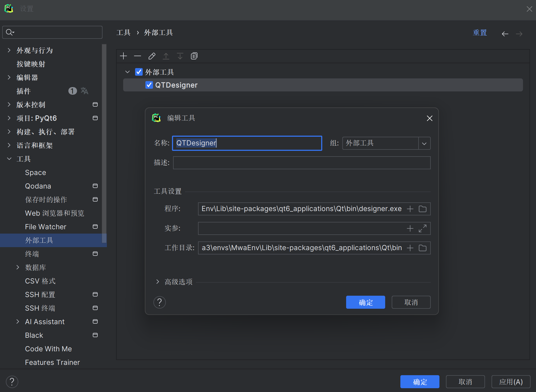The width and height of the screenshot is (536, 392).
Task: Click 取消 in the edit tool dialog
Action: tap(411, 302)
